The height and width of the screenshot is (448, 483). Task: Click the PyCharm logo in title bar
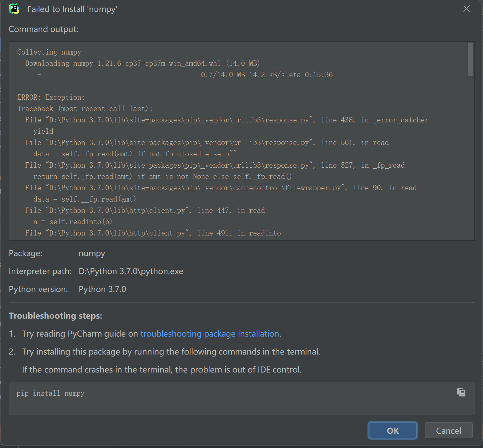(x=14, y=9)
